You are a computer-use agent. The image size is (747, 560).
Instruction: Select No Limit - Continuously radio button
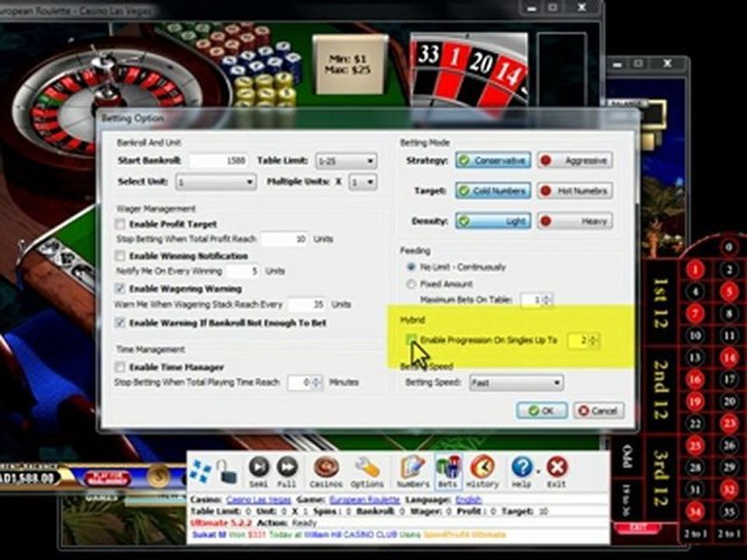click(411, 267)
